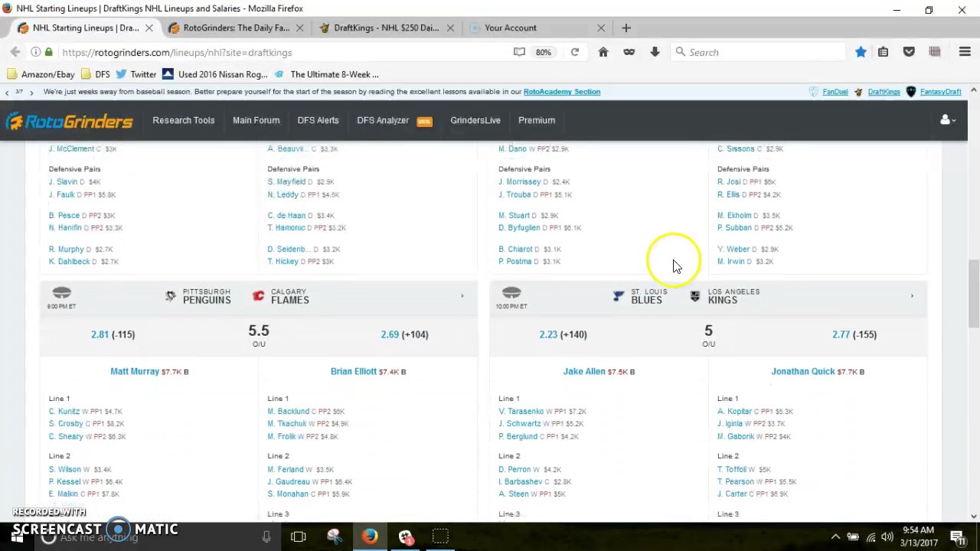Open Firefox from the Windows taskbar

tap(370, 536)
